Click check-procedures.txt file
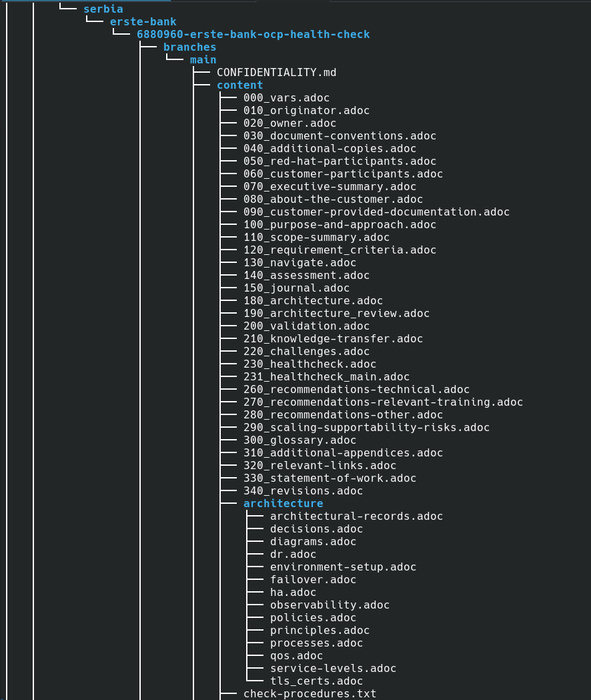591x700 pixels. pos(310,694)
